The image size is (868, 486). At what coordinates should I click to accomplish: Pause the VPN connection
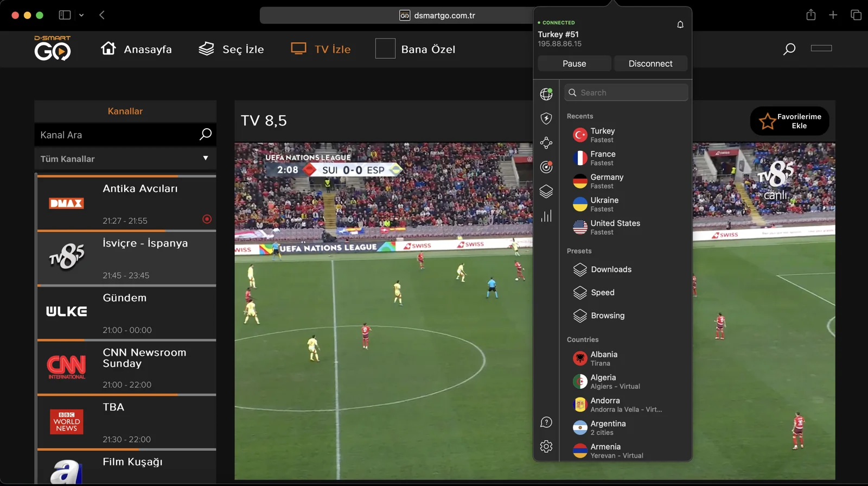[574, 64]
